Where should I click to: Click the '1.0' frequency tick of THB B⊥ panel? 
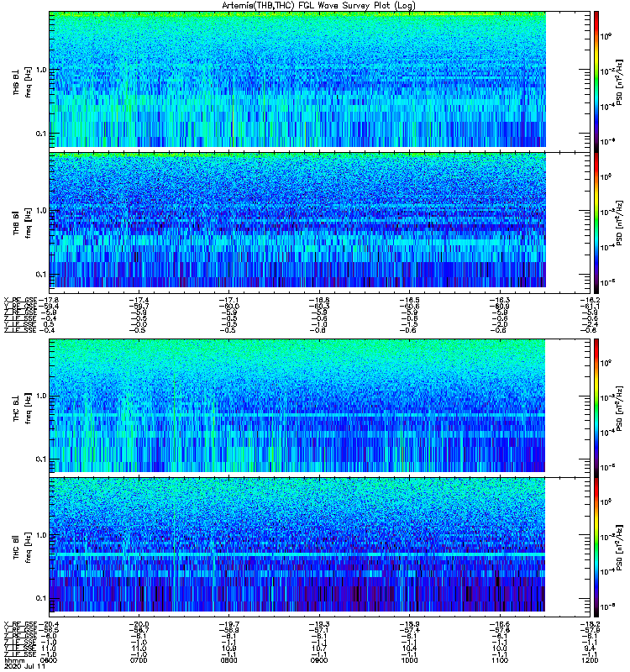click(40, 70)
